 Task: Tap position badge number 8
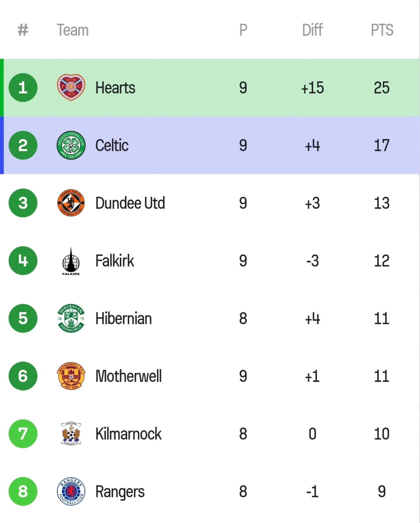[23, 491]
